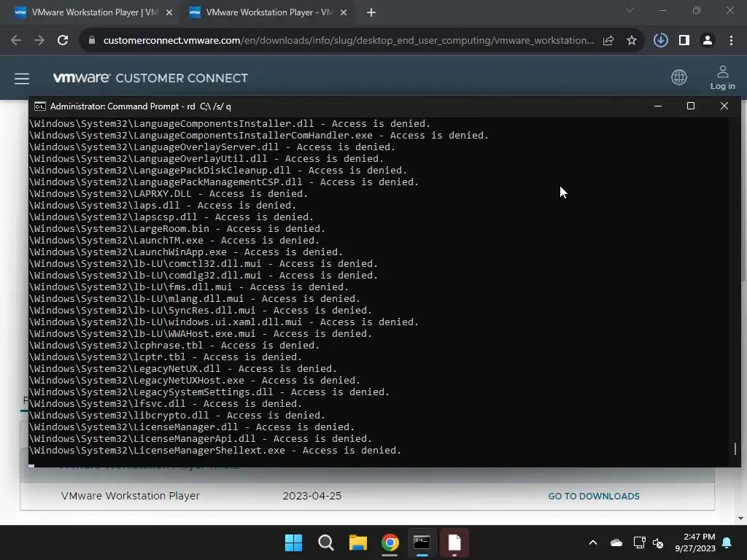Click the 2023-04-25 release date
Screen dimensions: 747x560
coord(312,496)
